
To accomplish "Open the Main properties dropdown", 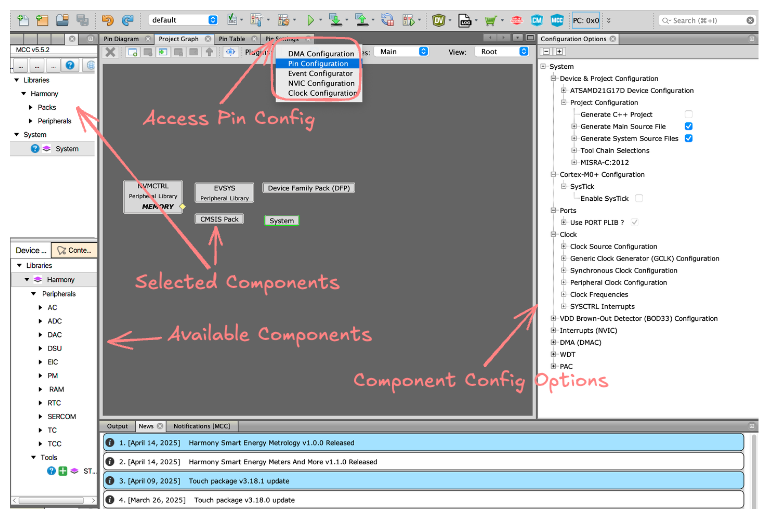I will point(402,51).
